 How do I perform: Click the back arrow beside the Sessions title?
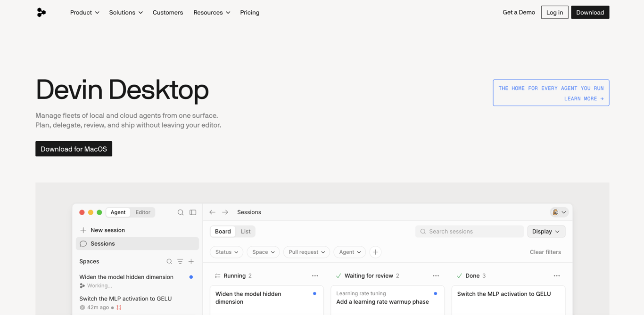pos(212,212)
